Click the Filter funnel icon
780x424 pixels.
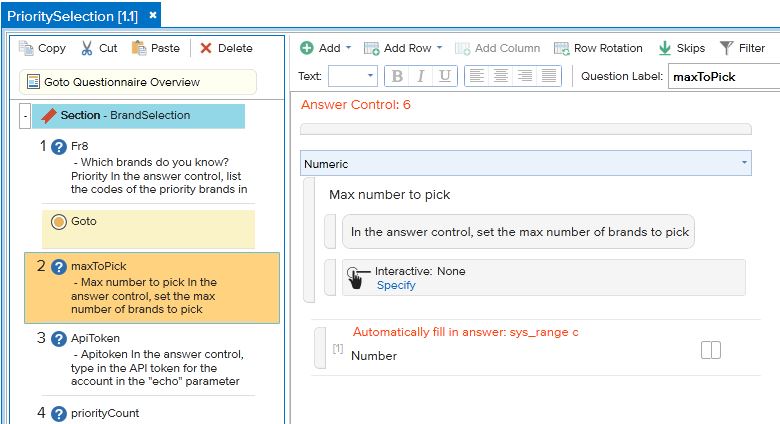(x=726, y=48)
